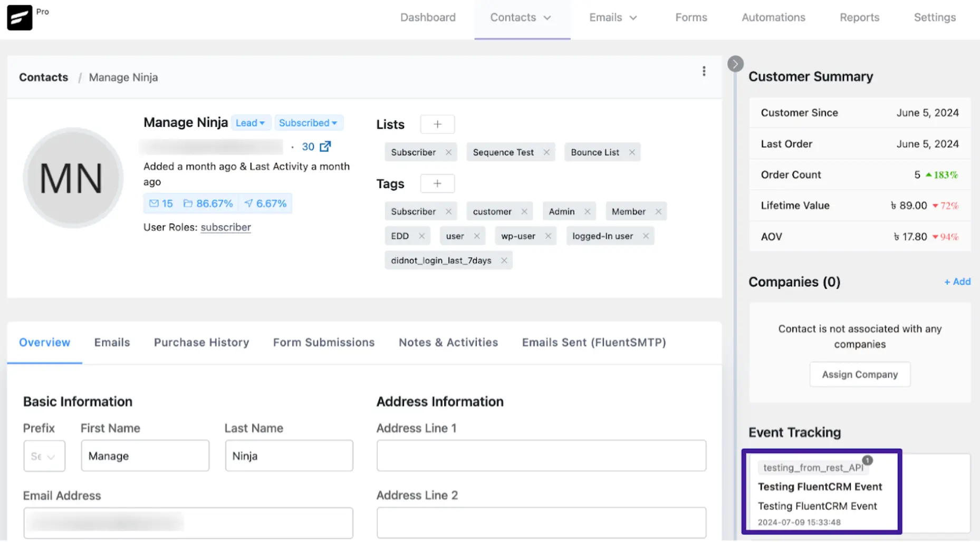Viewport: 980px width, 542px height.
Task: Expand the Contacts navigation menu
Action: (521, 17)
